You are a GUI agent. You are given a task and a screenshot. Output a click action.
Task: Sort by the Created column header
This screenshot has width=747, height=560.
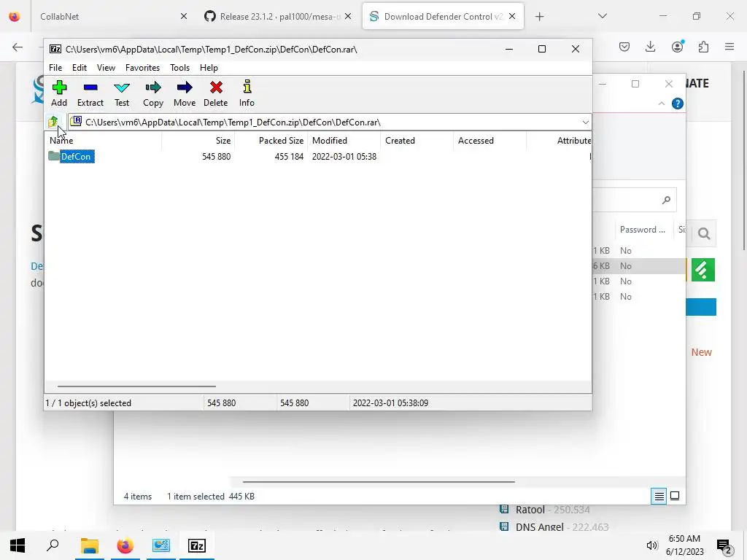[417, 141]
